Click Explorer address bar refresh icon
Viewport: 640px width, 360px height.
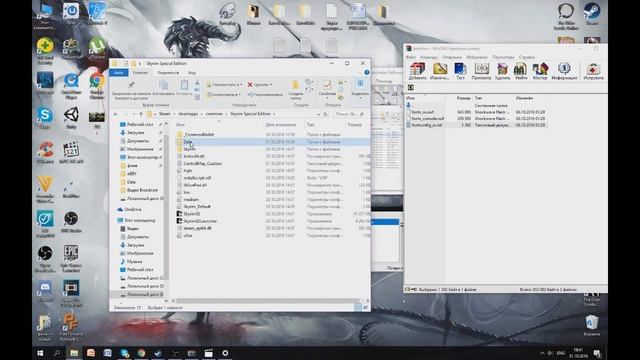[325, 114]
